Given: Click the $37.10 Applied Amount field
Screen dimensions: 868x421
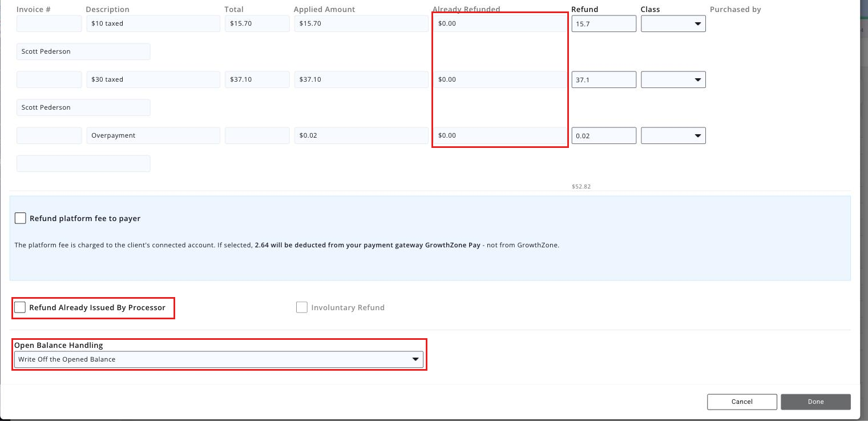Looking at the screenshot, I should [361, 79].
